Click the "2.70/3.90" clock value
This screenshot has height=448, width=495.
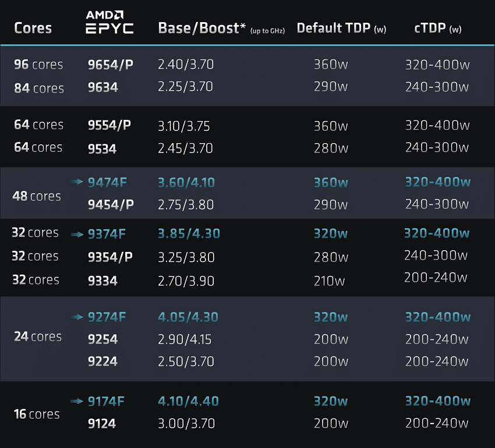[x=186, y=281]
